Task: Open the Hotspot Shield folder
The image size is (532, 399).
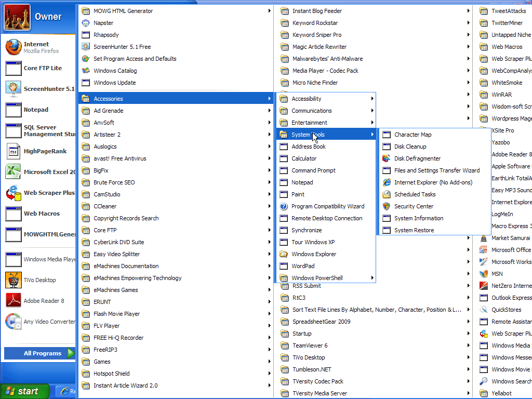Action: [177, 374]
